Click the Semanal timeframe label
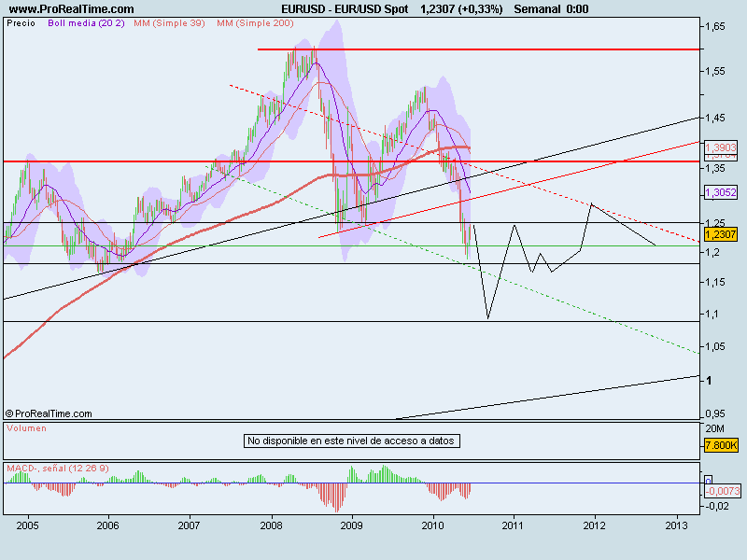 click(538, 9)
